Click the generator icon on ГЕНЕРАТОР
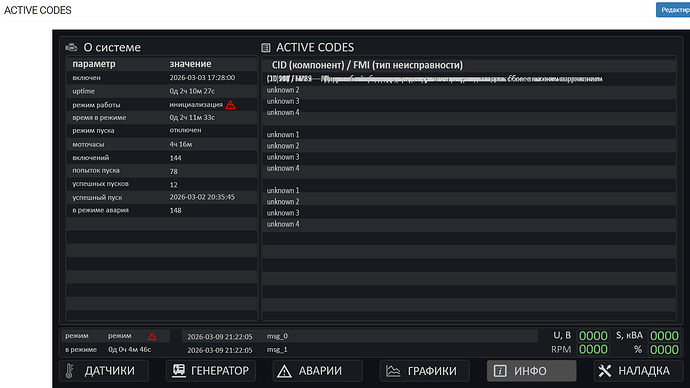 tap(179, 370)
